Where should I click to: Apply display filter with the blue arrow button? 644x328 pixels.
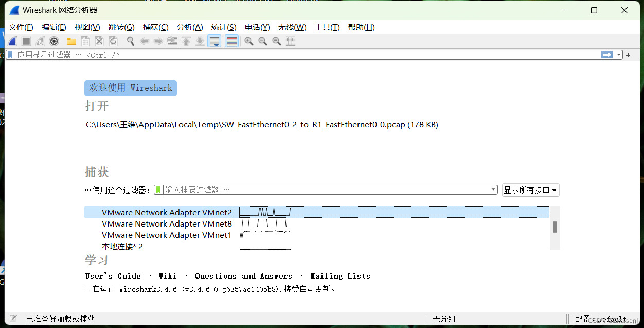[x=607, y=55]
